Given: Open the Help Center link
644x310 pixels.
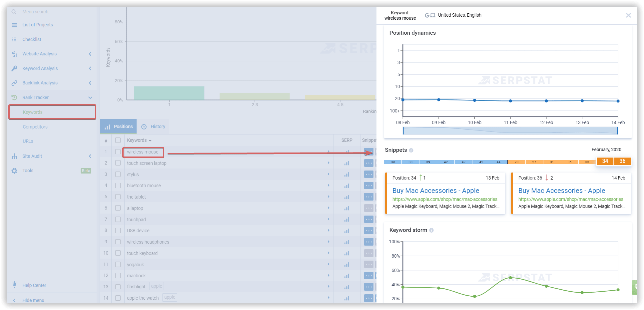Looking at the screenshot, I should [x=34, y=285].
